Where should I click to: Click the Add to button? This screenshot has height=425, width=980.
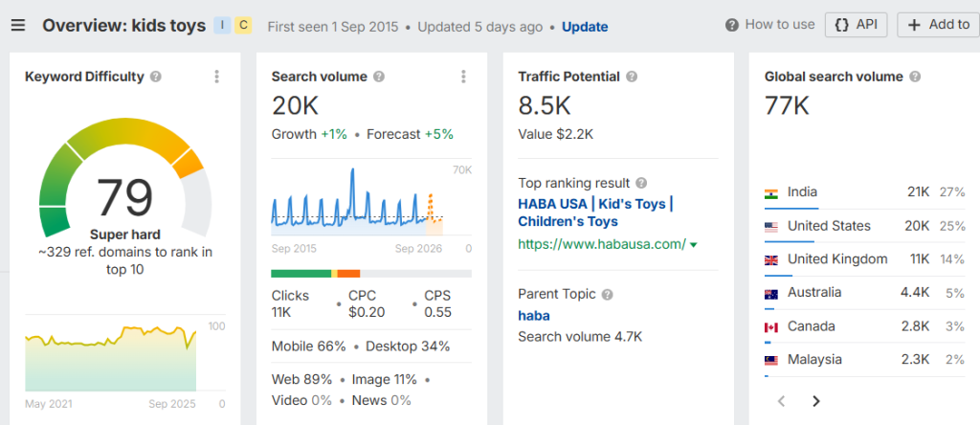(x=938, y=25)
